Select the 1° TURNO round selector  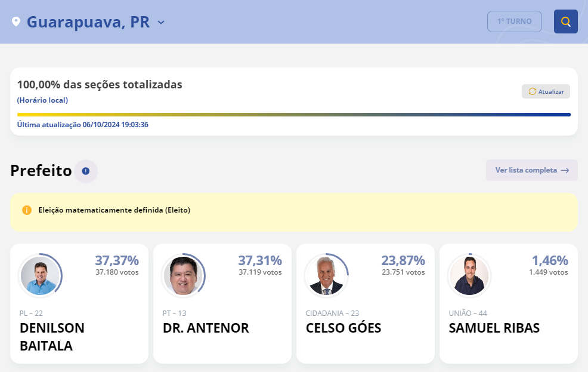[514, 21]
